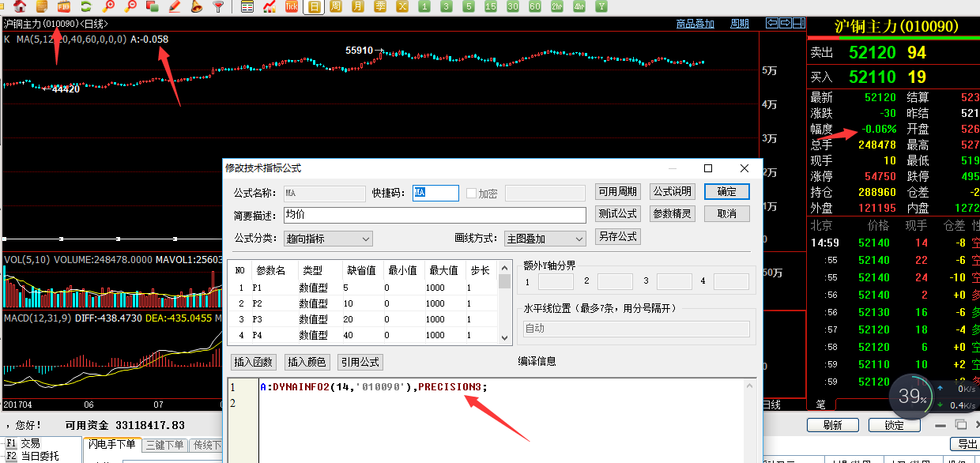This screenshot has height=463, width=980.
Task: Select the 闪电手下单 tab
Action: 111,444
